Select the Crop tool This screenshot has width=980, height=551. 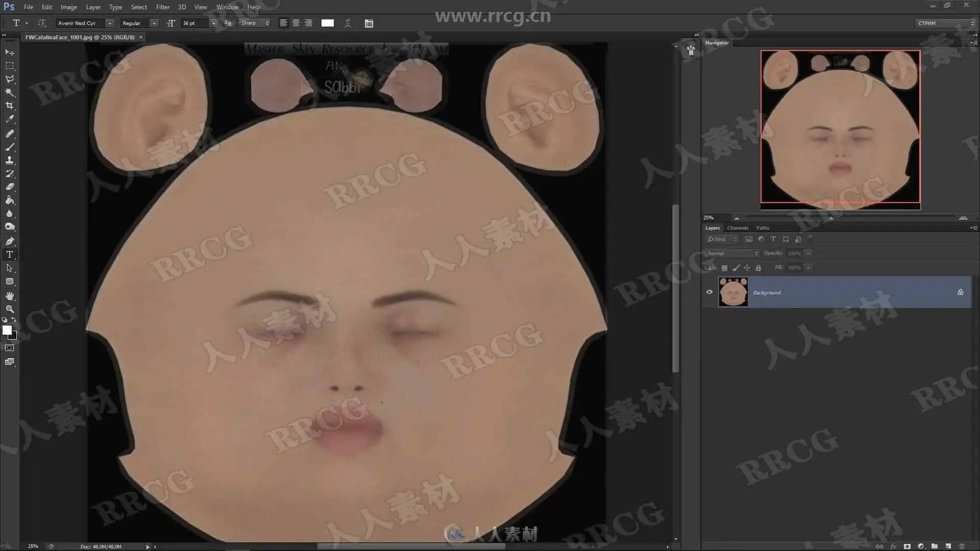[x=10, y=106]
